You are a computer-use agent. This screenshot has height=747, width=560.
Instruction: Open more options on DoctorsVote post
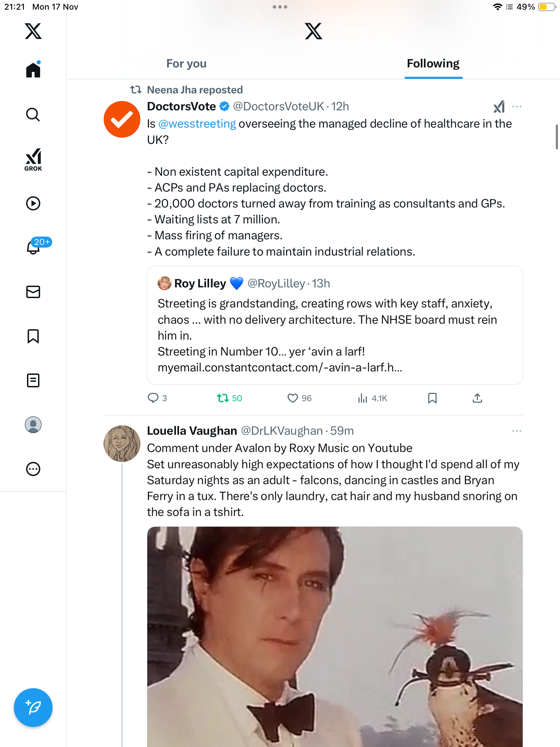point(517,107)
